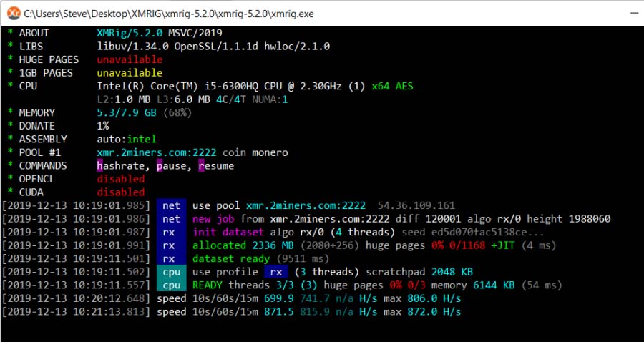Click the rx label after 'use profile'

coord(275,272)
